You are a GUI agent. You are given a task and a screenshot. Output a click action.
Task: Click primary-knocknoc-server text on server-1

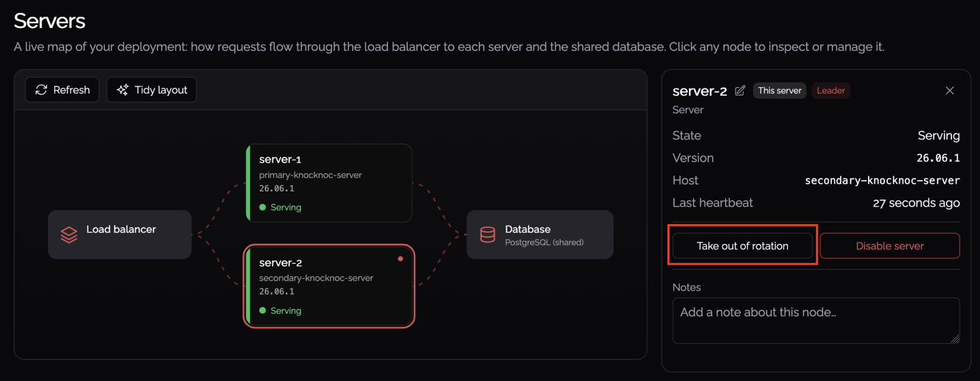(310, 175)
